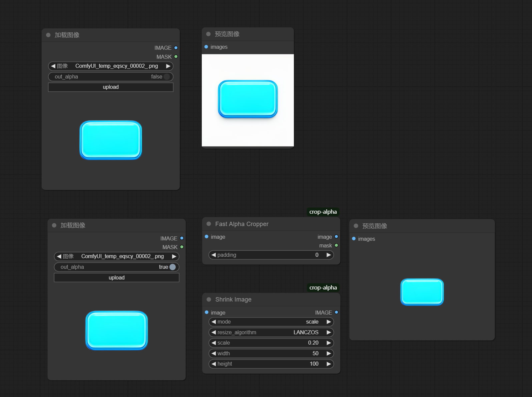The height and width of the screenshot is (397, 532).
Task: Click IMAGE output socket of bottom 加载图像 node
Action: pos(182,238)
